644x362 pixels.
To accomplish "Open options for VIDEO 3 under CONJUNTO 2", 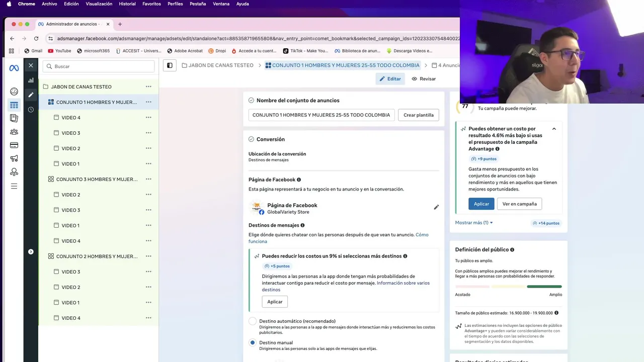I will [148, 271].
